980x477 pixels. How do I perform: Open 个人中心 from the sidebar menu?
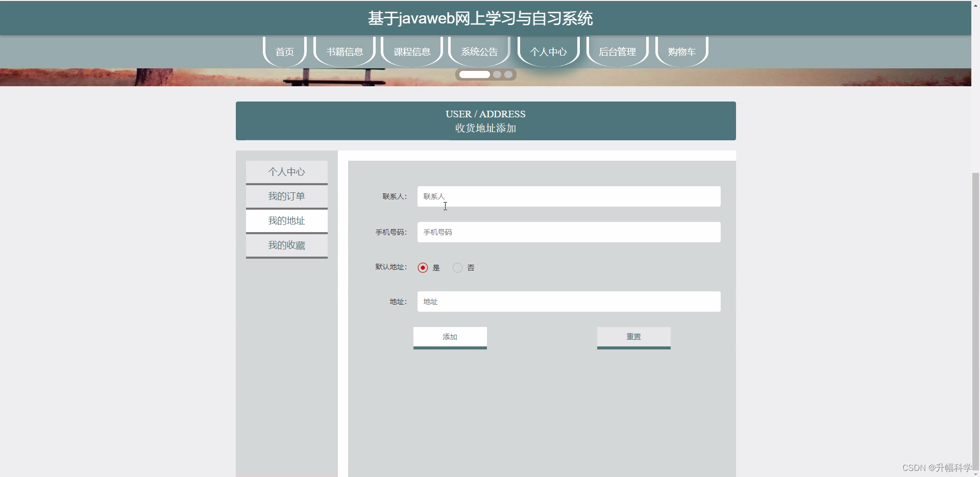286,172
